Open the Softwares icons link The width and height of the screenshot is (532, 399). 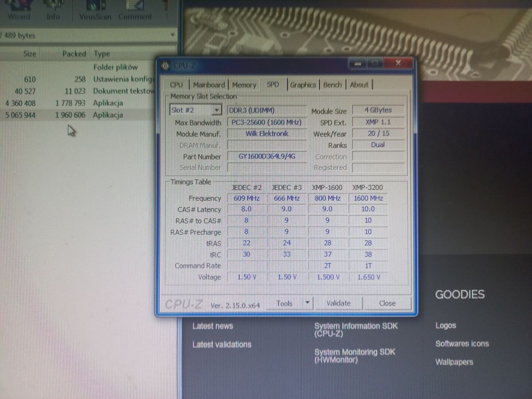462,344
